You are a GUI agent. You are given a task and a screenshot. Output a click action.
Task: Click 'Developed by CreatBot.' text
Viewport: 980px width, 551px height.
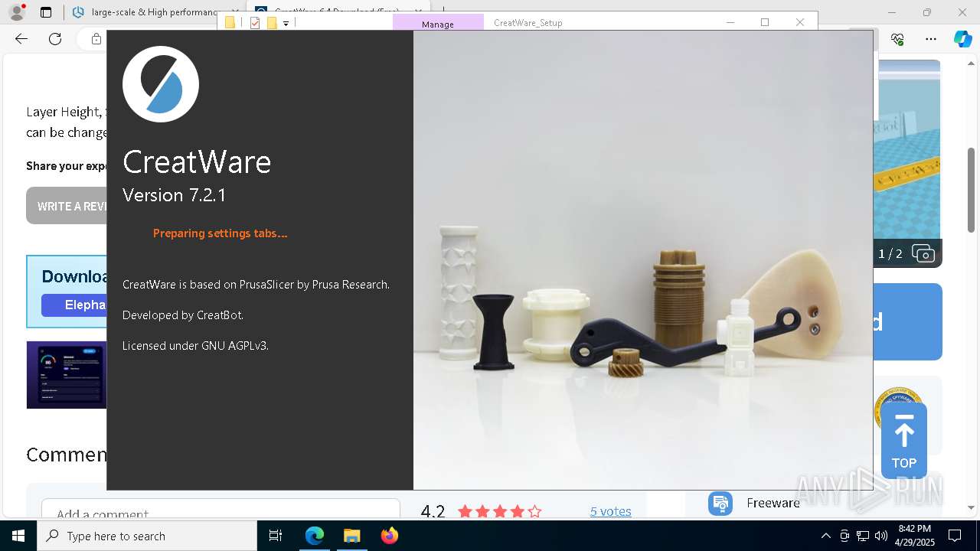pos(183,315)
